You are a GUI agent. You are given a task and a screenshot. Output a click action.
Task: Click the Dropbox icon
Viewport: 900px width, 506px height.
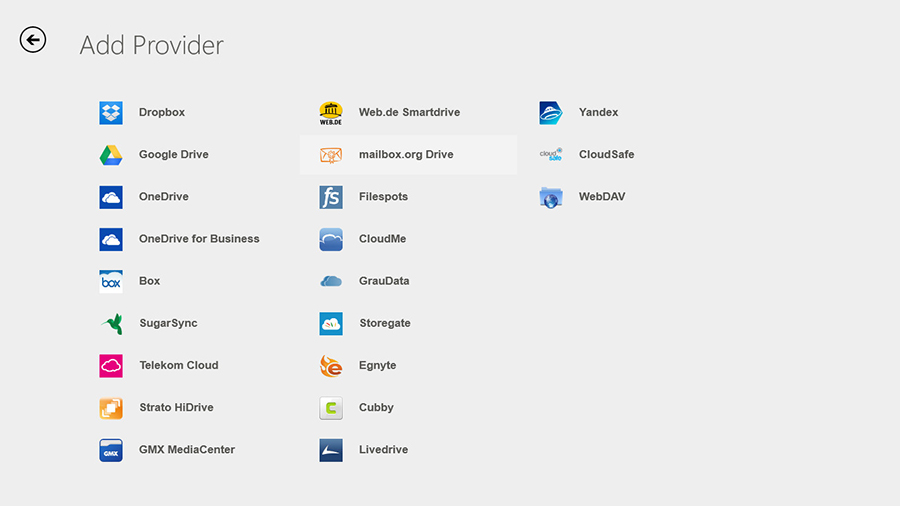[x=111, y=113]
